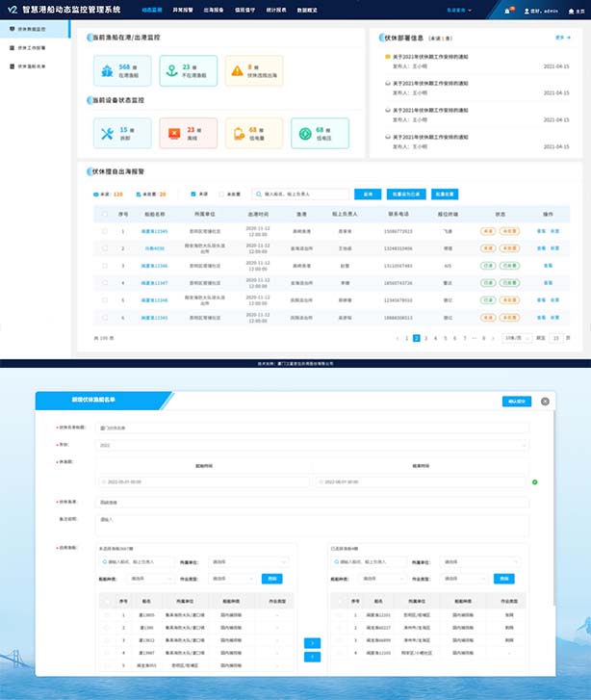Viewport: 591px width, 700px height.
Task: Click the 568 在港渔船 ship icon card
Action: click(x=109, y=69)
